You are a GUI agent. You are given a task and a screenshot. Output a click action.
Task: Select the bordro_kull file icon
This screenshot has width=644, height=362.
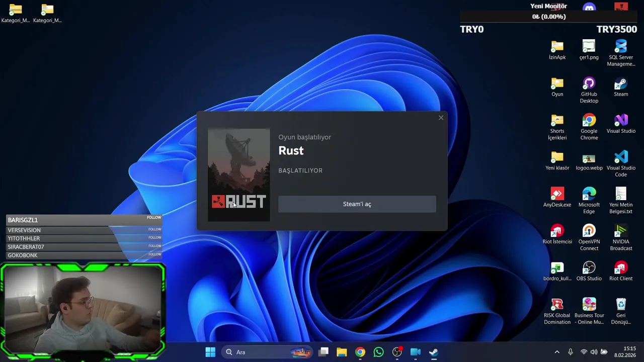(x=557, y=271)
